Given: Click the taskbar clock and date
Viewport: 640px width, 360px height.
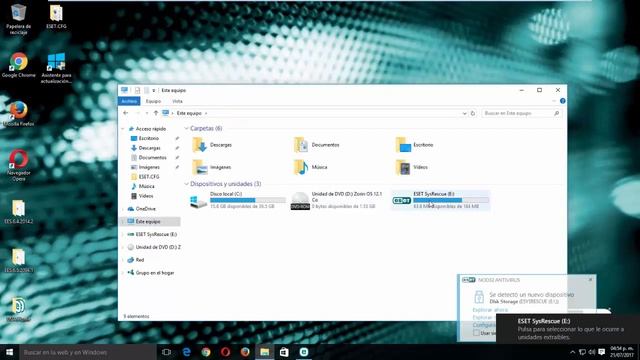Looking at the screenshot, I should 622,352.
